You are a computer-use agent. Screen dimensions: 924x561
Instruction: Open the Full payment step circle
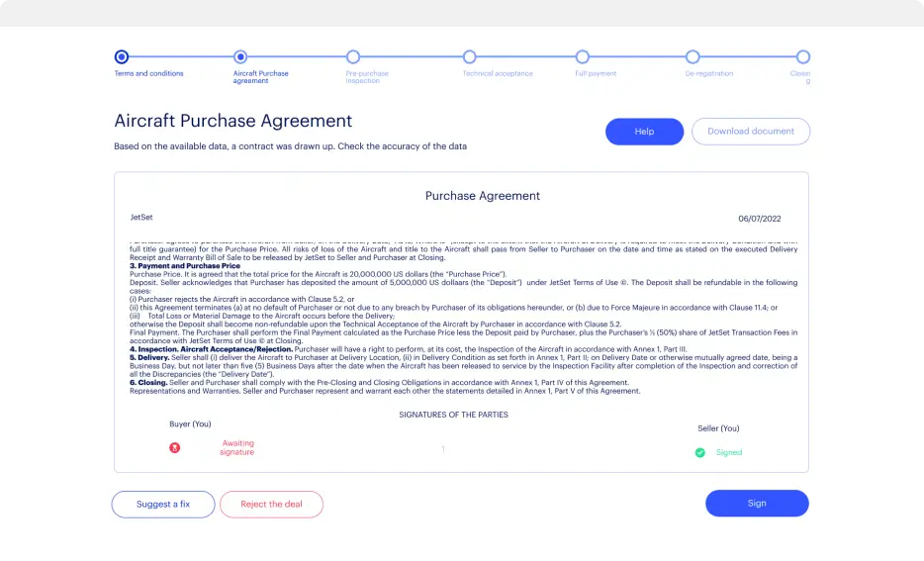point(583,57)
